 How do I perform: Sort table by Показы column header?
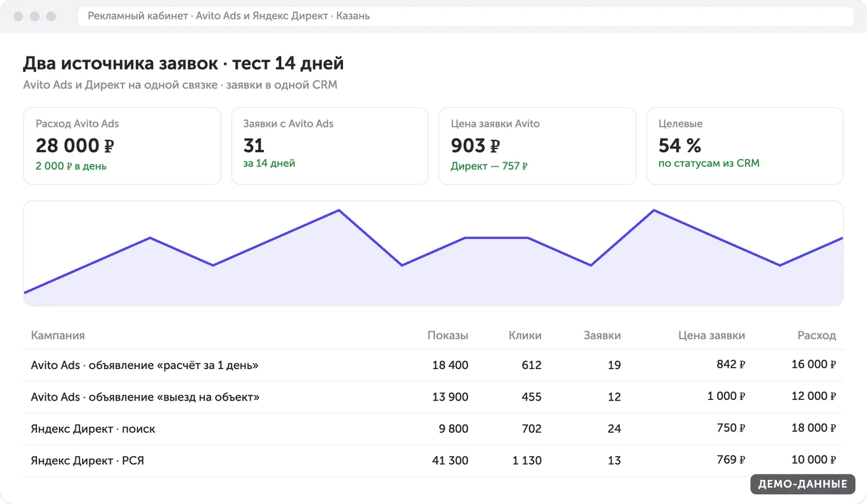tap(448, 336)
